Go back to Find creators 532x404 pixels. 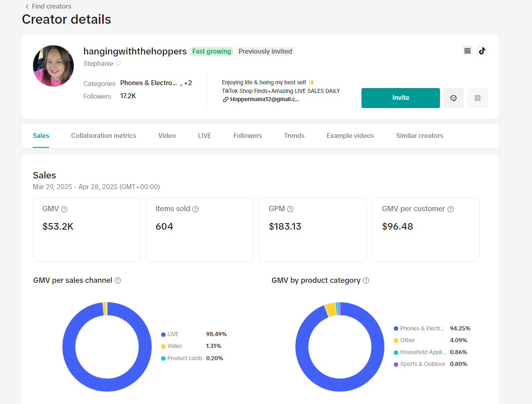coord(48,6)
